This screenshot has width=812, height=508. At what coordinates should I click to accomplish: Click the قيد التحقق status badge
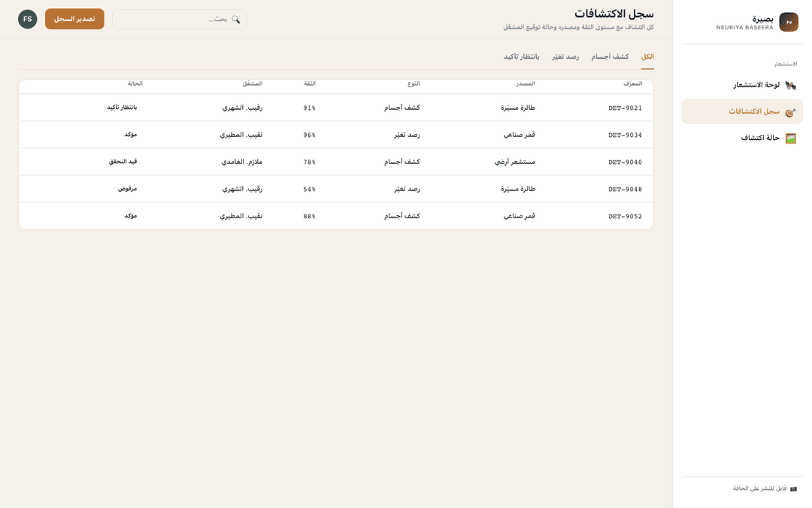(x=123, y=161)
